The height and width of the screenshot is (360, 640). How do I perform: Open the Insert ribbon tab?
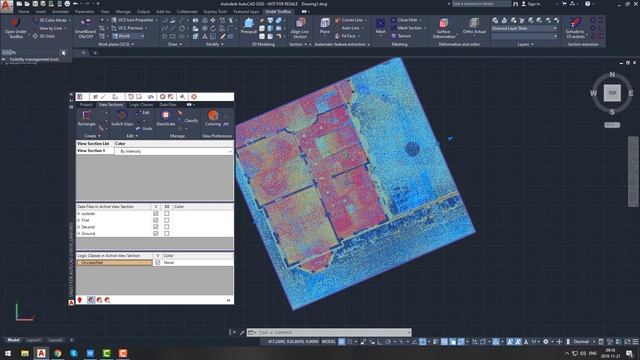pyautogui.click(x=41, y=12)
